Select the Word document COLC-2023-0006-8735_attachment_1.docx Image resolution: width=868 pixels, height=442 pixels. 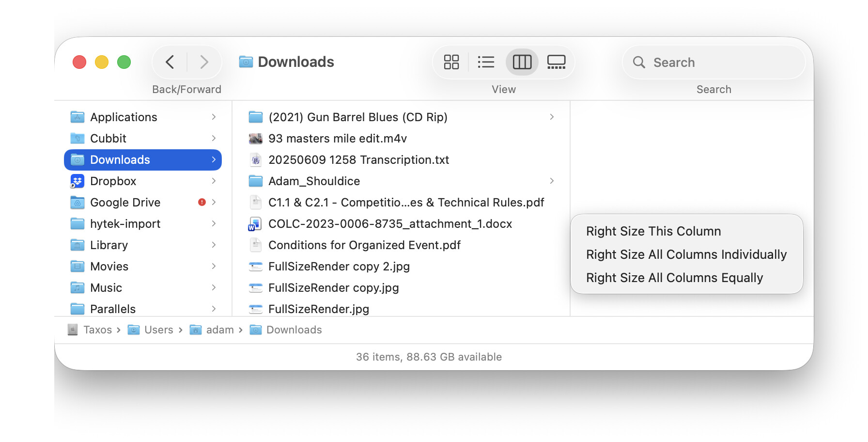click(389, 224)
